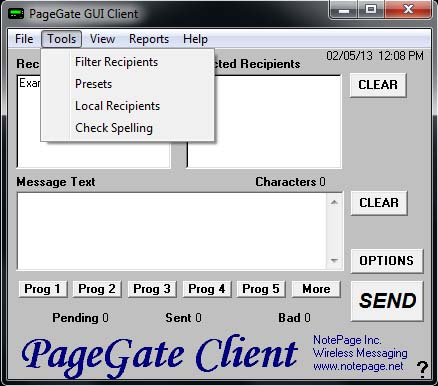438x386 pixels.
Task: Click the date and time display
Action: point(375,56)
